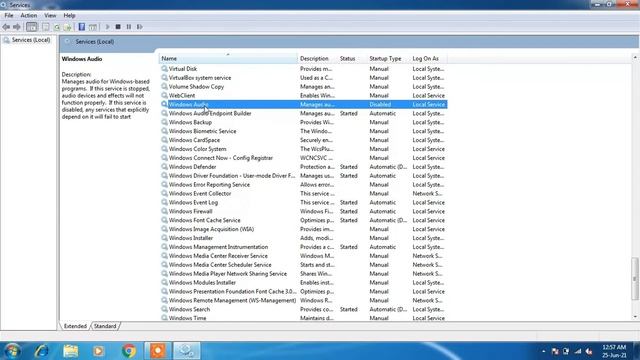This screenshot has width=640, height=360.
Task: Sort by the Status column header
Action: (352, 59)
